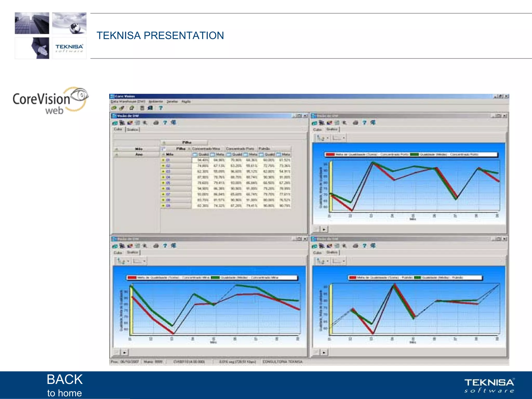The height and width of the screenshot is (399, 532).
Task: Click the TEKNISA software logo thumbnail at slide top
Action: 69,48
